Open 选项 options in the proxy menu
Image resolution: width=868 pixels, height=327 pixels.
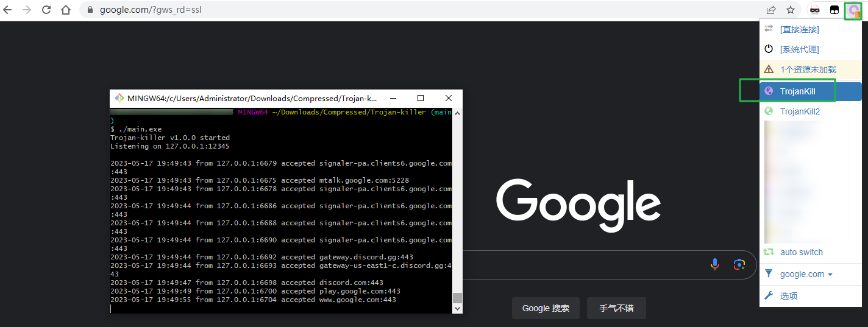pos(811,295)
